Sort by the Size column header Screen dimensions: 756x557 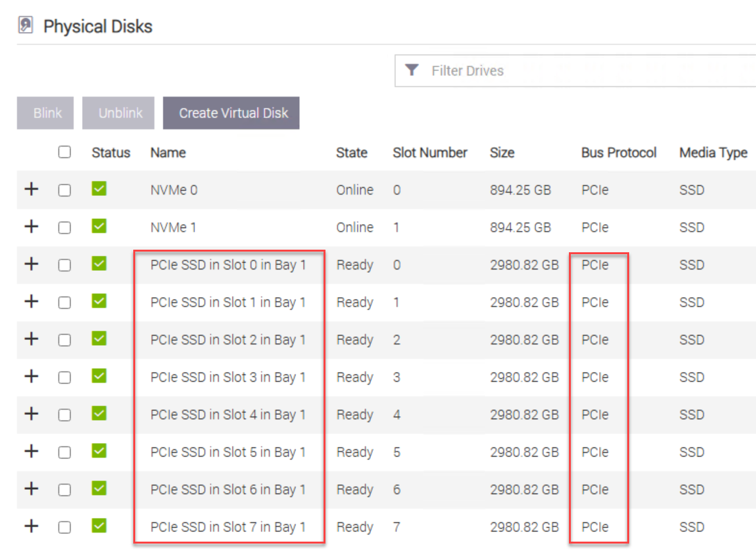[502, 153]
